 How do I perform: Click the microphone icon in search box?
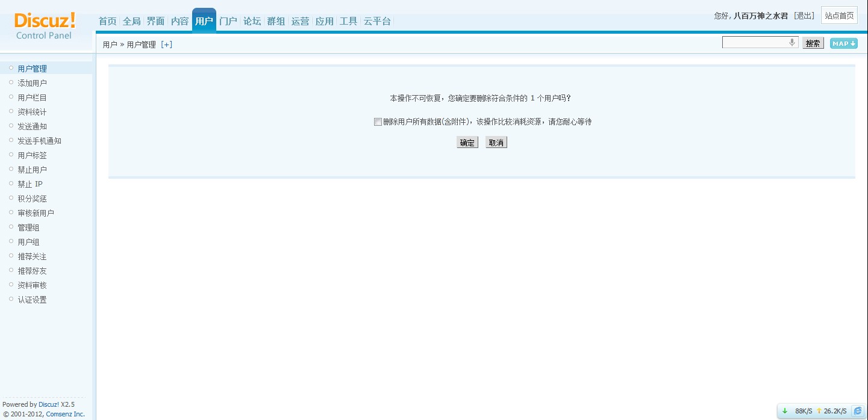coord(792,42)
